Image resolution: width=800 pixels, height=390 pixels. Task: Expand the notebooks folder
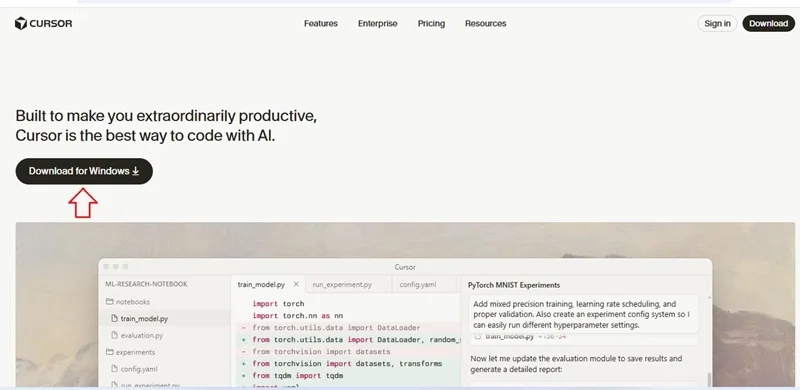point(128,302)
